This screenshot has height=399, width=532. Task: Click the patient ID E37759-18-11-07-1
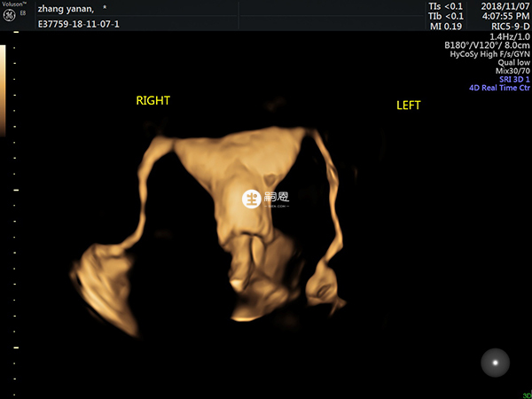point(79,23)
